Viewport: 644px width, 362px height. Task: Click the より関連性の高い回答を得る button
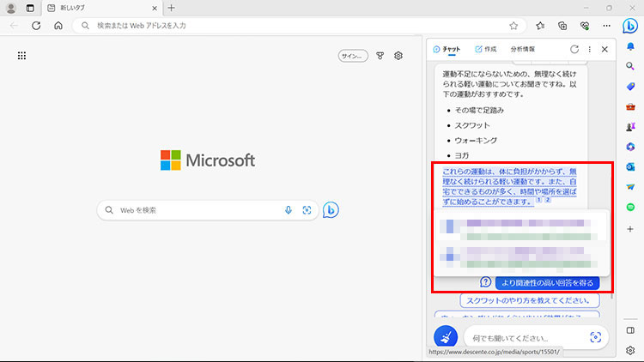click(546, 282)
